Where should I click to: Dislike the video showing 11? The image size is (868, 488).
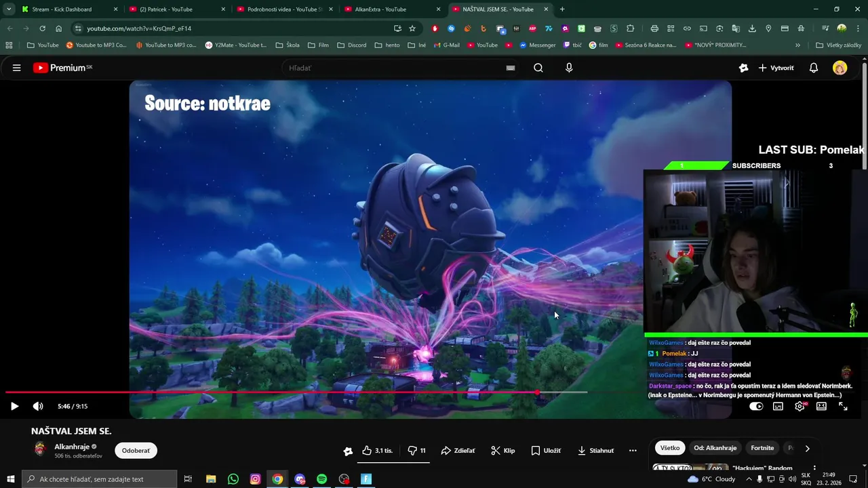pyautogui.click(x=417, y=451)
